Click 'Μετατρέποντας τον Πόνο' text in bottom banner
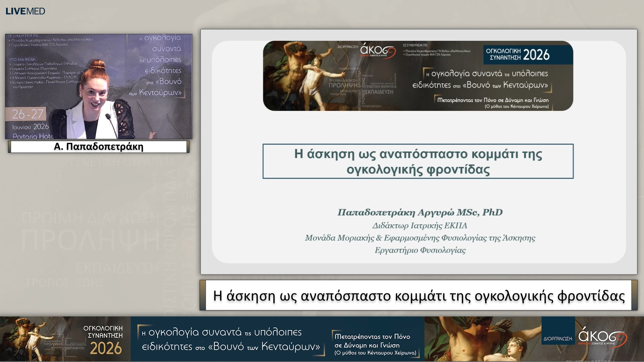The image size is (644, 362). coord(372,337)
